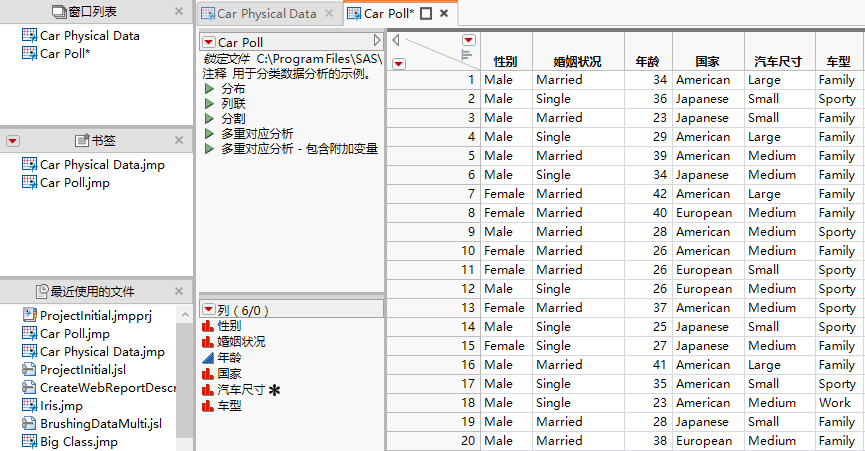This screenshot has height=451, width=865.
Task: Select the 车型 column header
Action: (839, 61)
